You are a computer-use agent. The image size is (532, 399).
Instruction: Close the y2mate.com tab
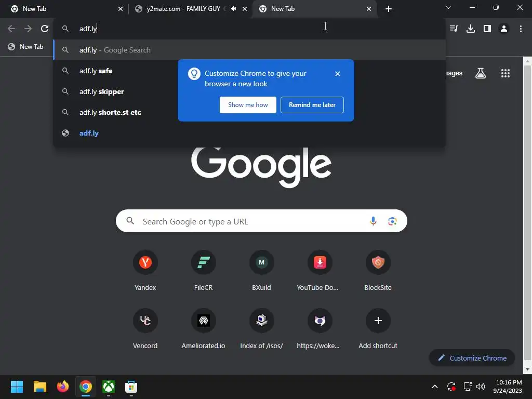[245, 9]
